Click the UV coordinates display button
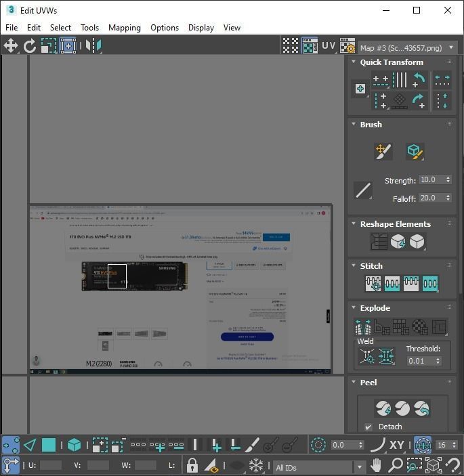Screen dimensions: 464x476 pos(329,46)
